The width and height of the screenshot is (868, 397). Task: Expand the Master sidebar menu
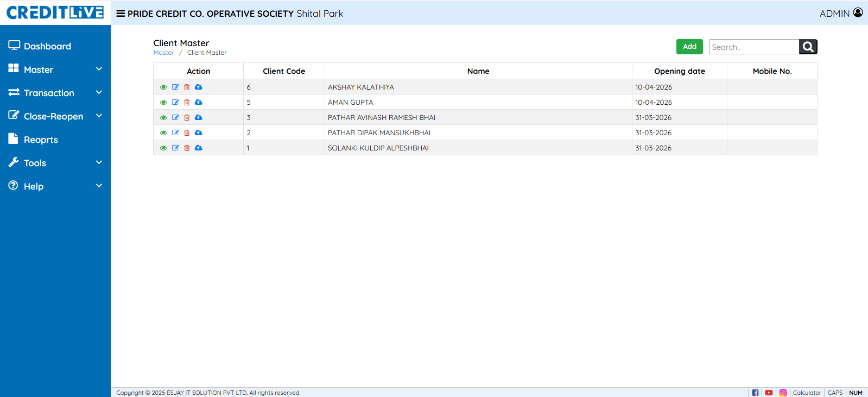(55, 70)
